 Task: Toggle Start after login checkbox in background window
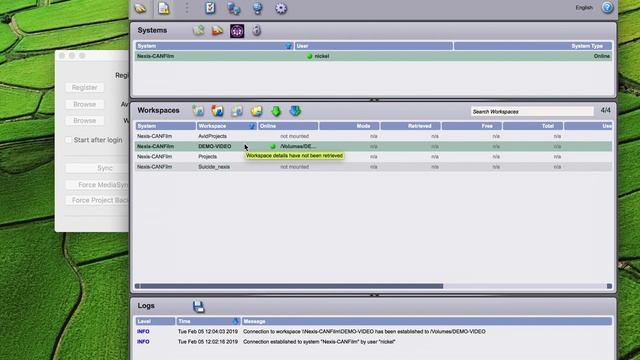point(69,140)
